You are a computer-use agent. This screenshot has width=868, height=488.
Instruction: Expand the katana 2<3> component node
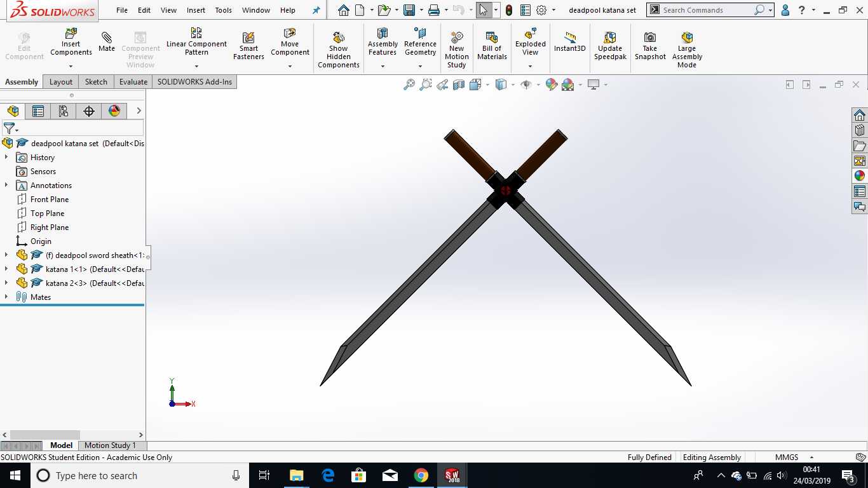(6, 283)
